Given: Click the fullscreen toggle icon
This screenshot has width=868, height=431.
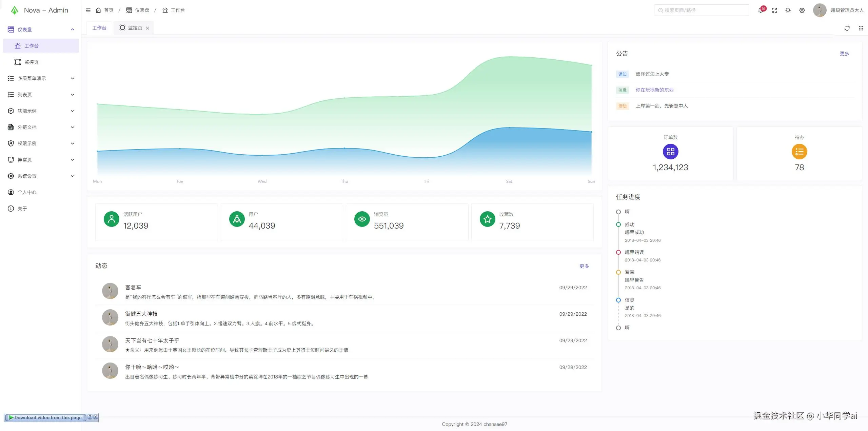Looking at the screenshot, I should [x=774, y=10].
